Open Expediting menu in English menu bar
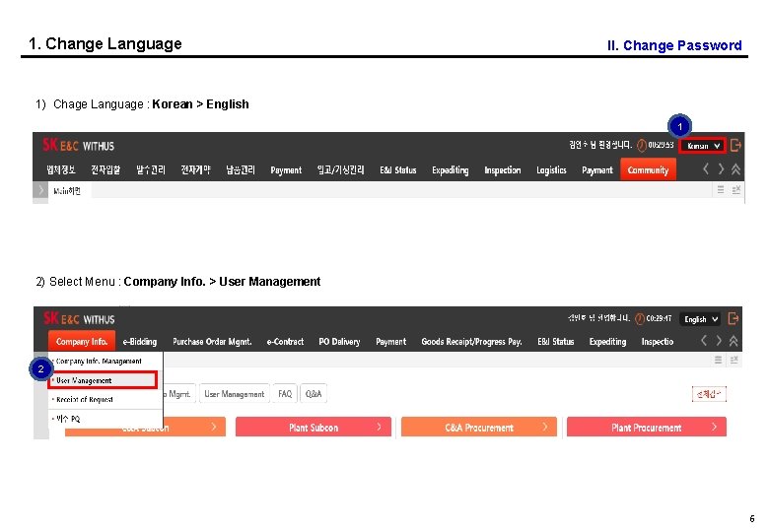 [607, 342]
